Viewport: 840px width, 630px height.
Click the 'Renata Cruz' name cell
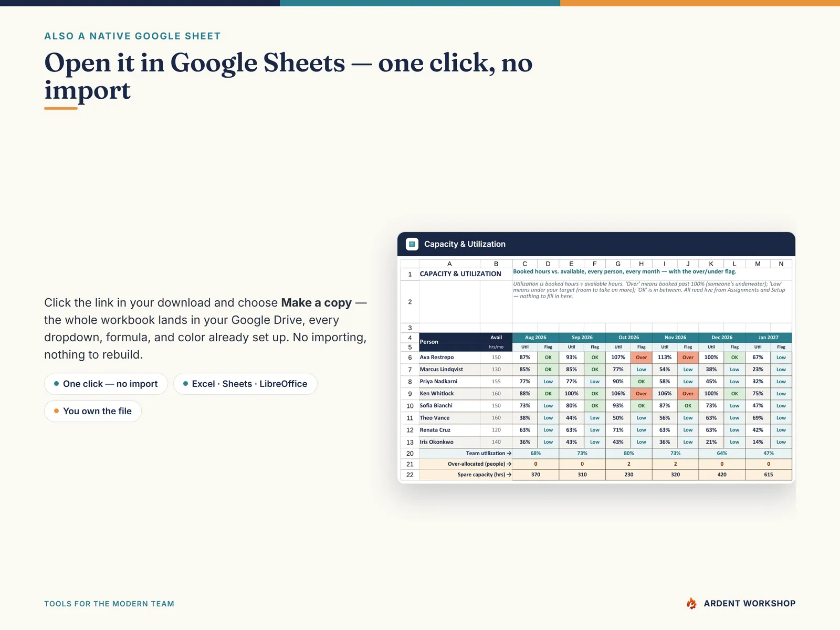[x=449, y=430]
